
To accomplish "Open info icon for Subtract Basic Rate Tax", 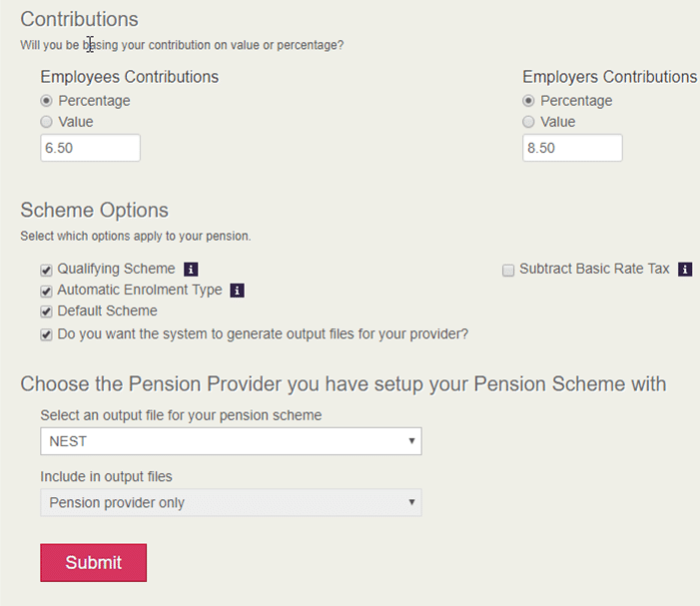I will pyautogui.click(x=685, y=270).
